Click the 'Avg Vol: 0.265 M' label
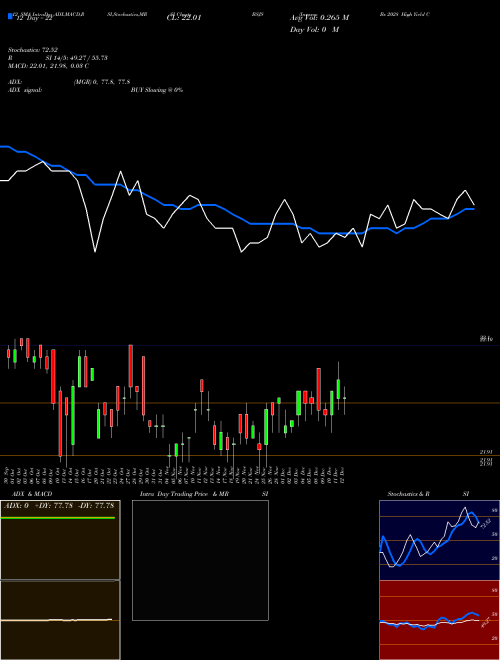500x660 pixels. pyautogui.click(x=319, y=18)
